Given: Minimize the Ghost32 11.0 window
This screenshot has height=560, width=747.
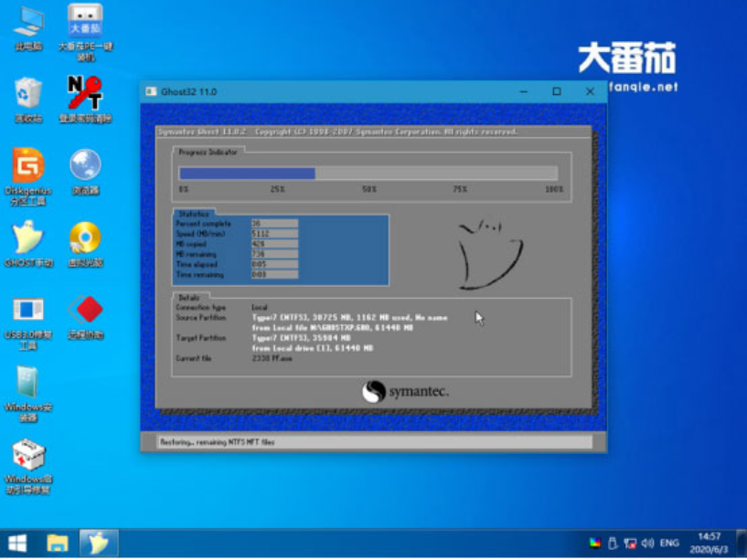Looking at the screenshot, I should click(524, 91).
